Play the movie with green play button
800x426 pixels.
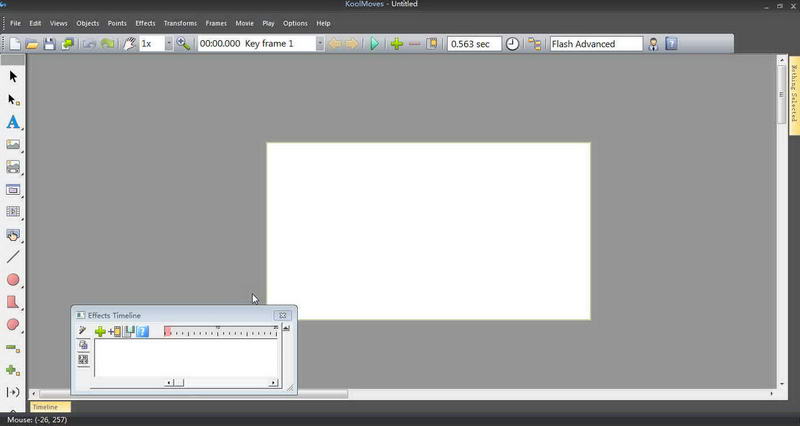point(374,44)
